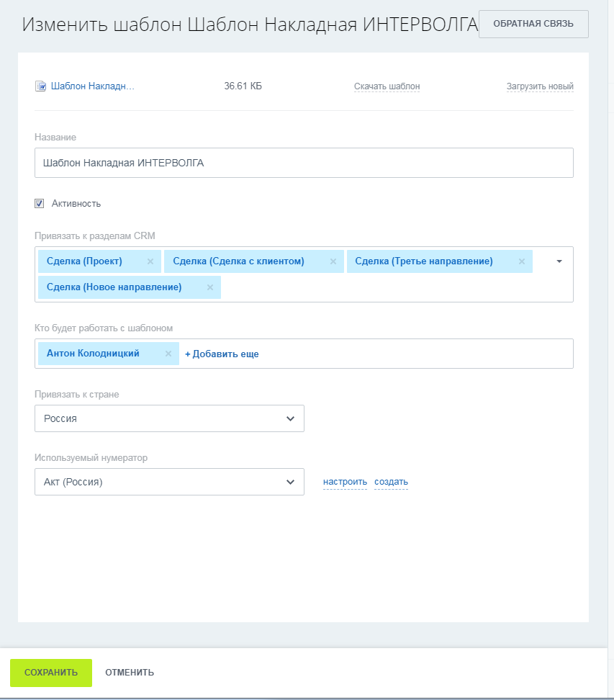Screen dimensions: 614x700
Task: Remove the Сделка (Сделка с клиентом) tag
Action: (333, 261)
